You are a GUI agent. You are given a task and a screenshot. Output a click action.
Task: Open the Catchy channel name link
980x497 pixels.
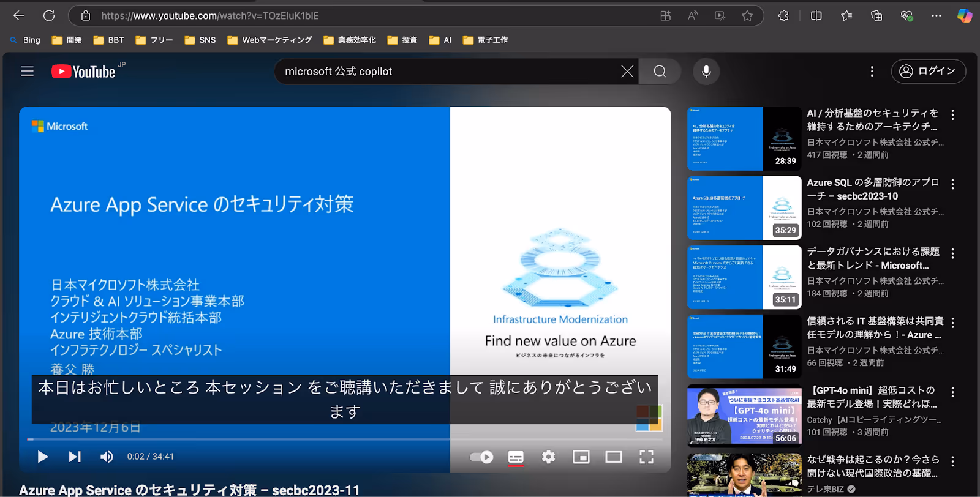(874, 420)
